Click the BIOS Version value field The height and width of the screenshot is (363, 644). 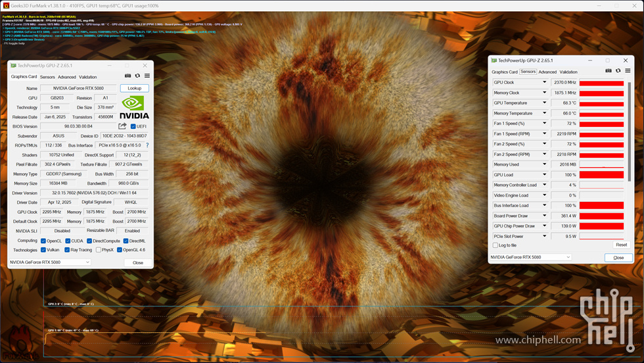(x=78, y=126)
